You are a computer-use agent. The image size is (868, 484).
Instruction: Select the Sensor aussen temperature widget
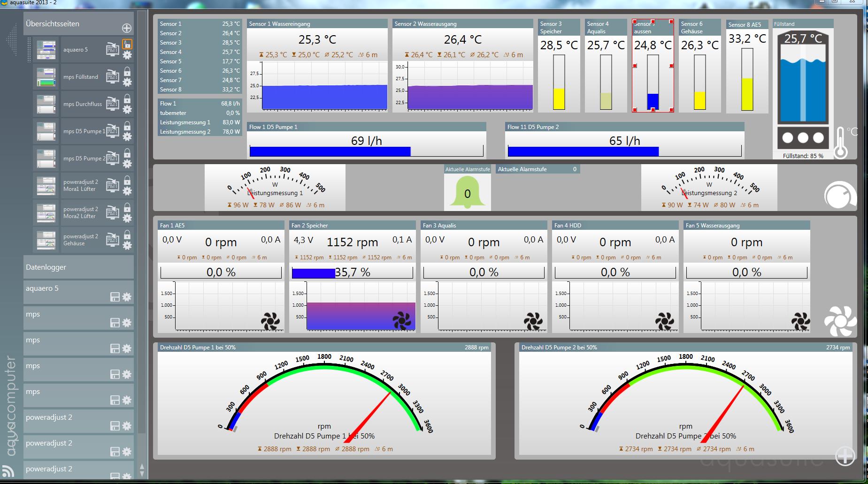pos(653,66)
